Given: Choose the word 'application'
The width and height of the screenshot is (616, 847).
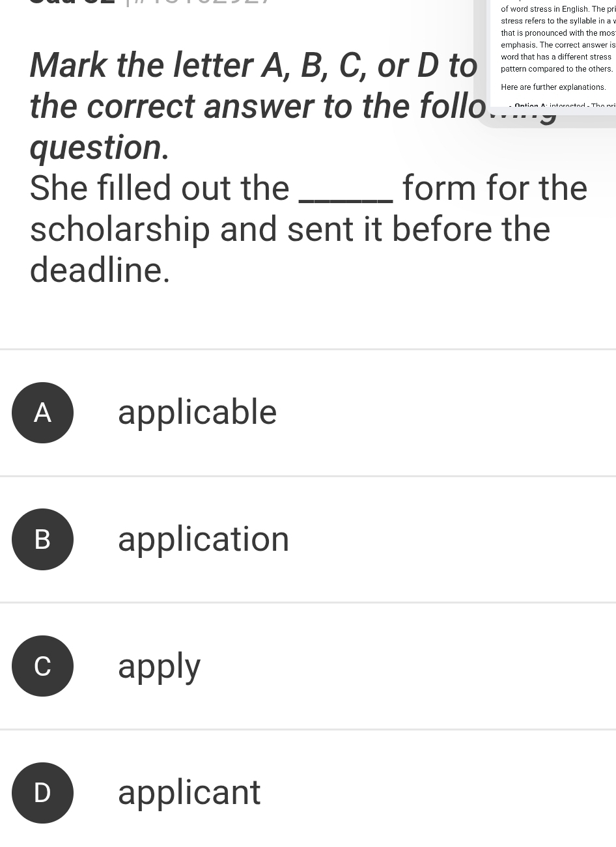Looking at the screenshot, I should [x=203, y=539].
